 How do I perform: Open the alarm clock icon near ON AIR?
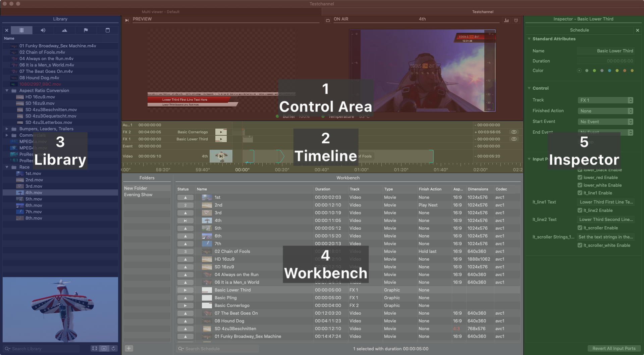[516, 20]
